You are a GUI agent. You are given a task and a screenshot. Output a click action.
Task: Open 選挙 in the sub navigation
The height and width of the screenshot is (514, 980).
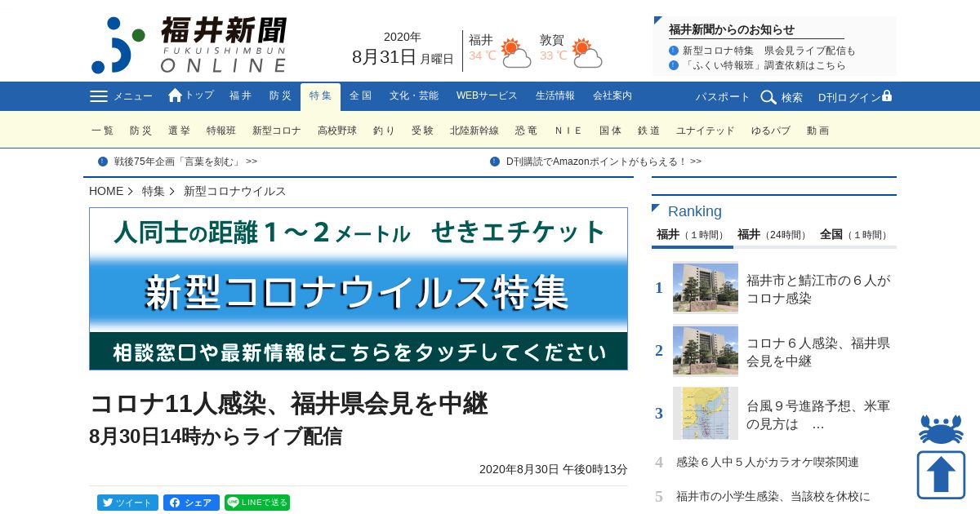[x=179, y=131]
